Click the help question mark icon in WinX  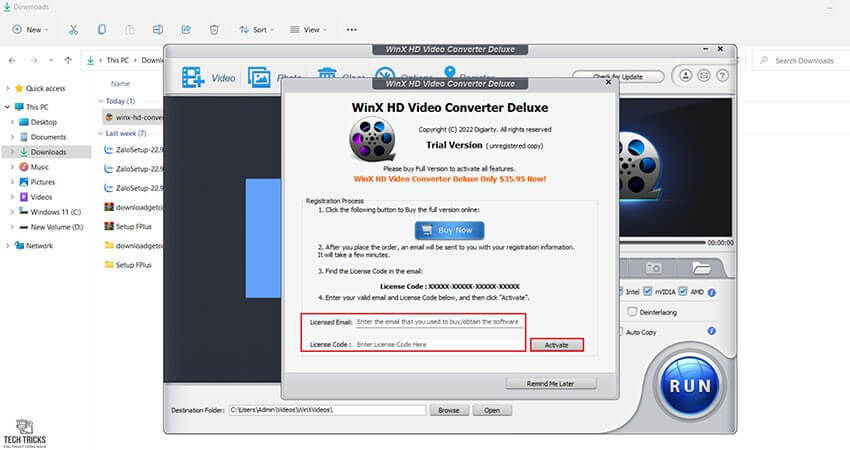(x=722, y=76)
